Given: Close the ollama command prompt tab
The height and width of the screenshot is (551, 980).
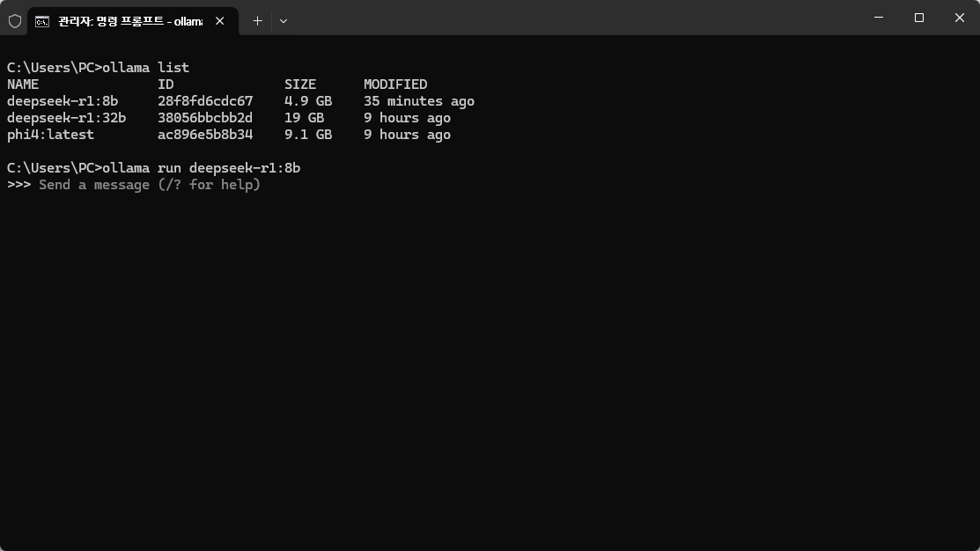Looking at the screenshot, I should pyautogui.click(x=219, y=21).
